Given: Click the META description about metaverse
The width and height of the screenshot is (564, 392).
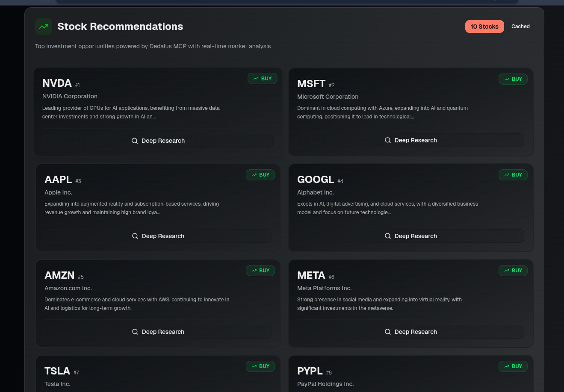Looking at the screenshot, I should (379, 304).
